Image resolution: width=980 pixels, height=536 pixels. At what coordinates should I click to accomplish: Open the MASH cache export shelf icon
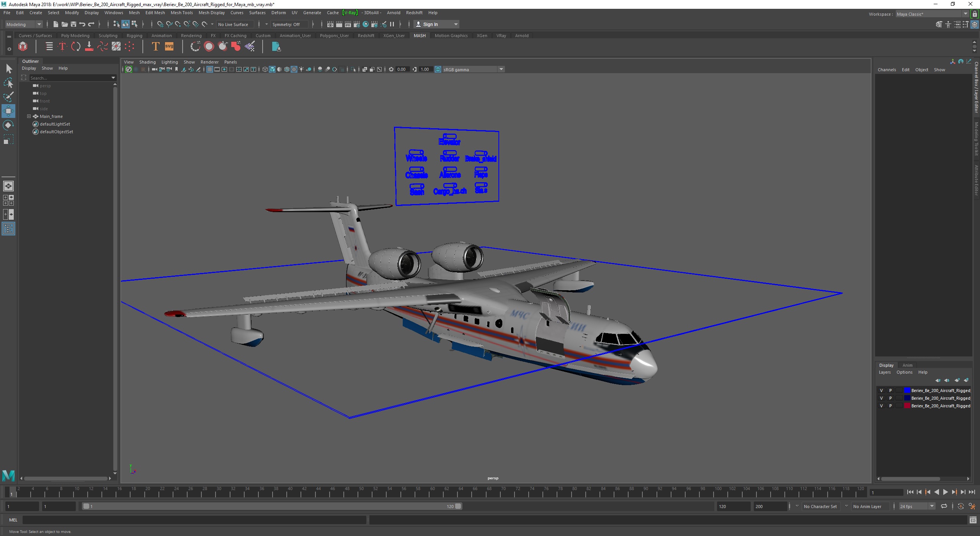click(276, 47)
